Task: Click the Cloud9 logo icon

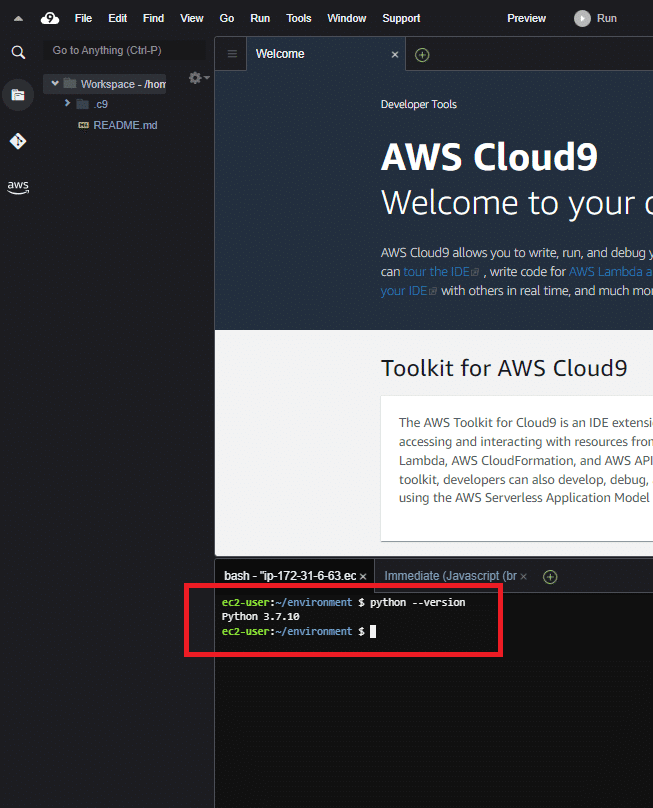Action: click(49, 19)
